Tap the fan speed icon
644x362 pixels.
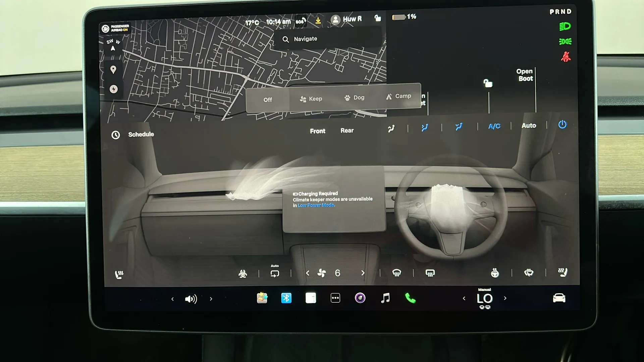322,273
